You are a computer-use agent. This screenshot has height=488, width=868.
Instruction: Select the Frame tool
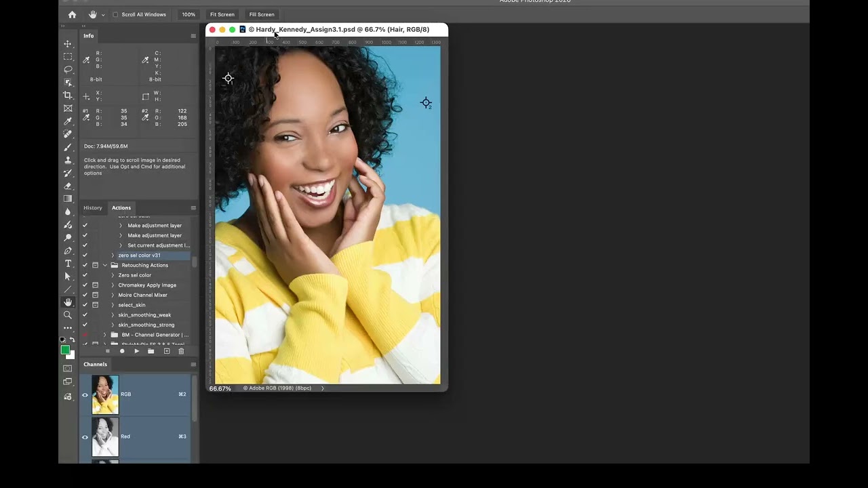68,108
